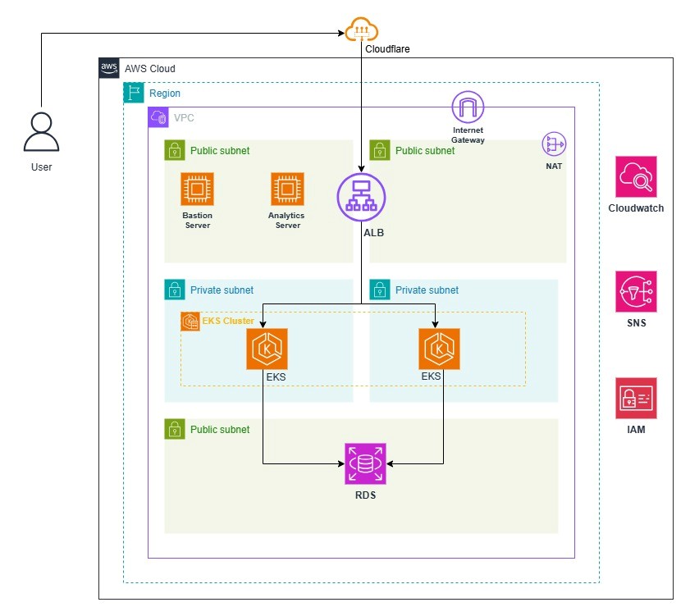Select lock icon of RDS public subnet
This screenshot has height=616, width=690.
click(x=175, y=429)
